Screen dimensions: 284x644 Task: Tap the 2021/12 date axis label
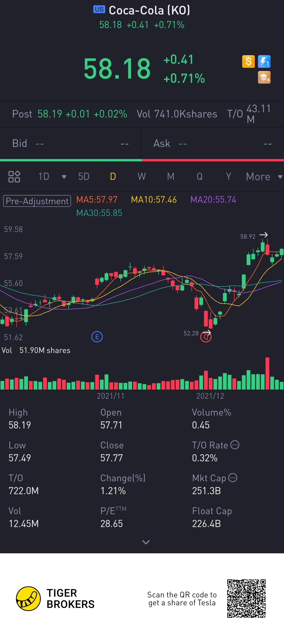[x=210, y=396]
